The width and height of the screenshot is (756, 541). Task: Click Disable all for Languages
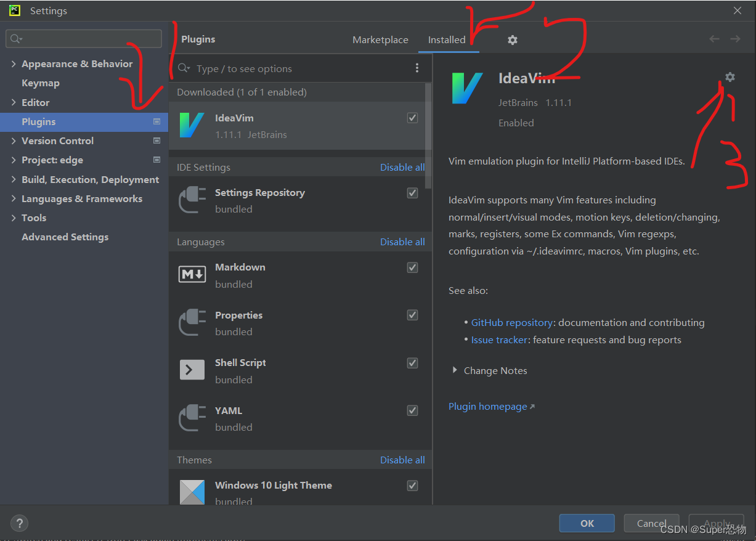pyautogui.click(x=402, y=242)
